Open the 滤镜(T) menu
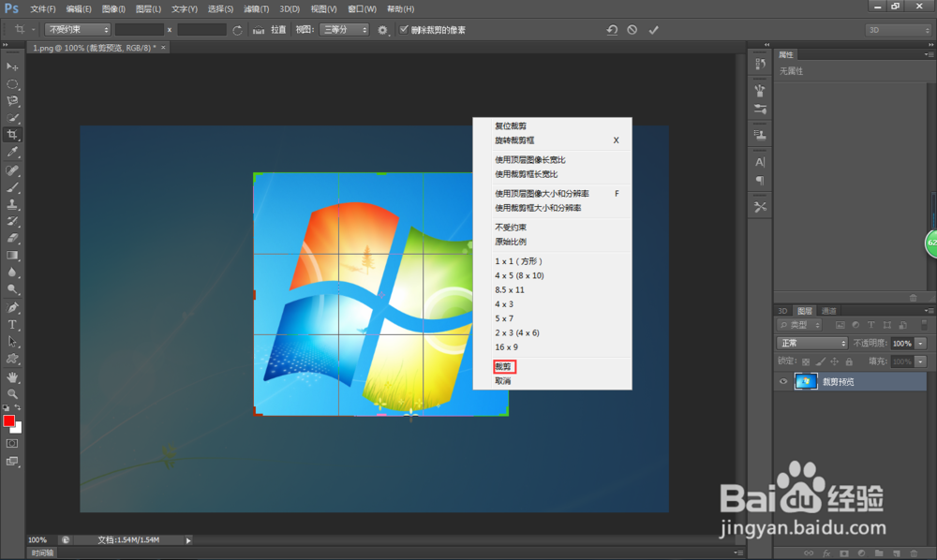 (x=257, y=9)
